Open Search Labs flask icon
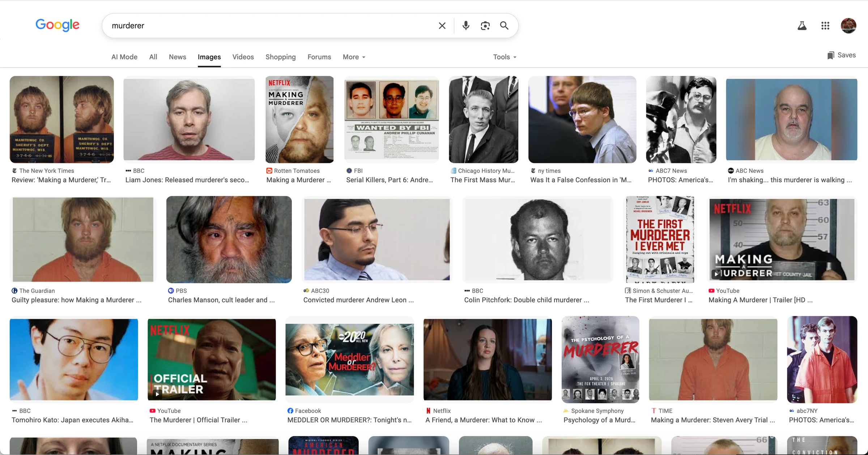 point(802,26)
